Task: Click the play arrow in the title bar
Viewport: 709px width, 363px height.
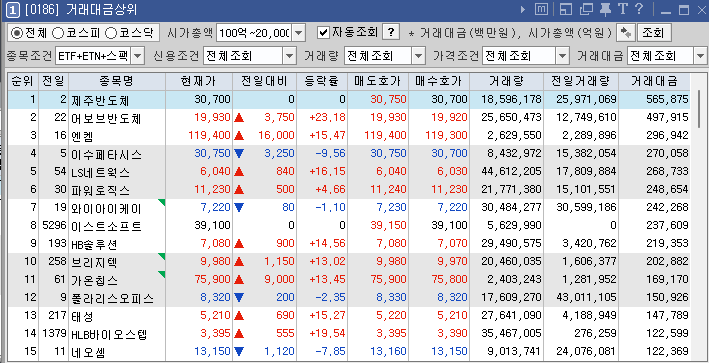Action: pyautogui.click(x=523, y=9)
